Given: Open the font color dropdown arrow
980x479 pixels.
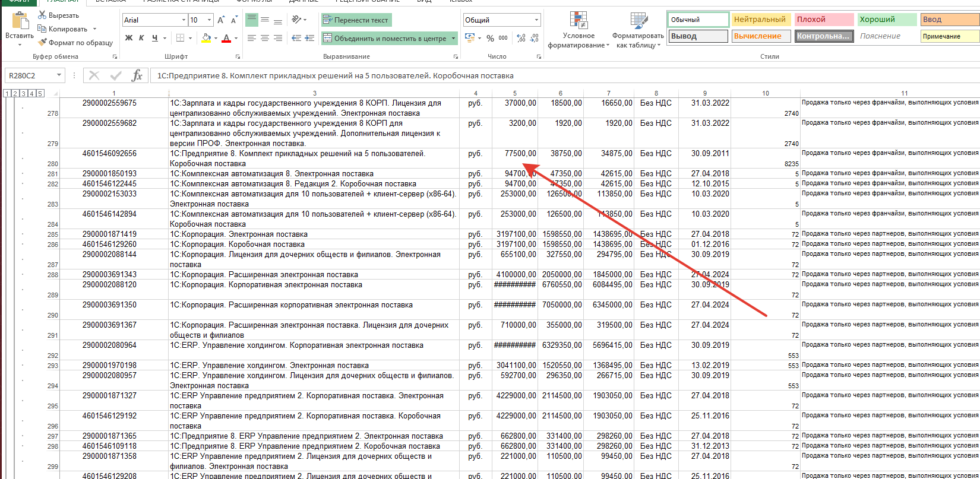Looking at the screenshot, I should pos(236,38).
